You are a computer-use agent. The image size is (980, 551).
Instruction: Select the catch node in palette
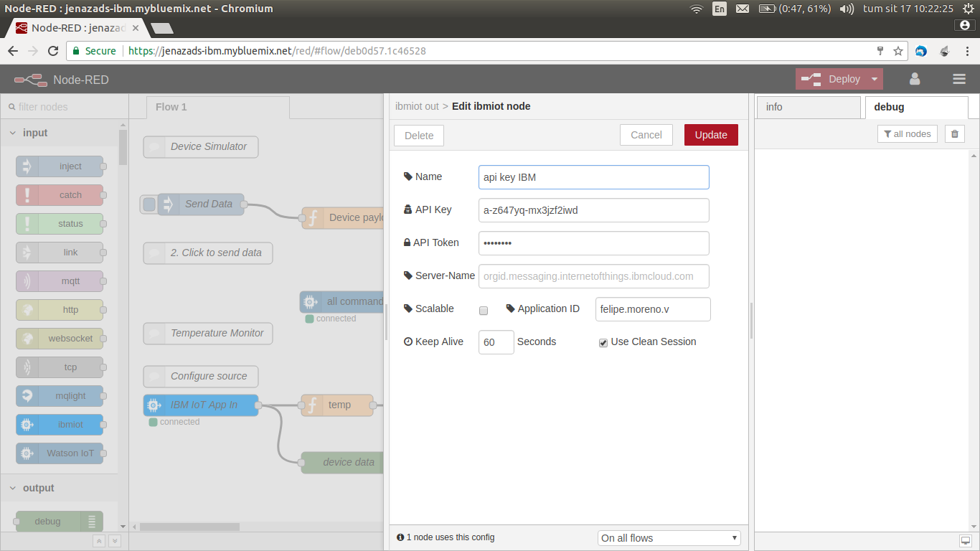coord(60,195)
